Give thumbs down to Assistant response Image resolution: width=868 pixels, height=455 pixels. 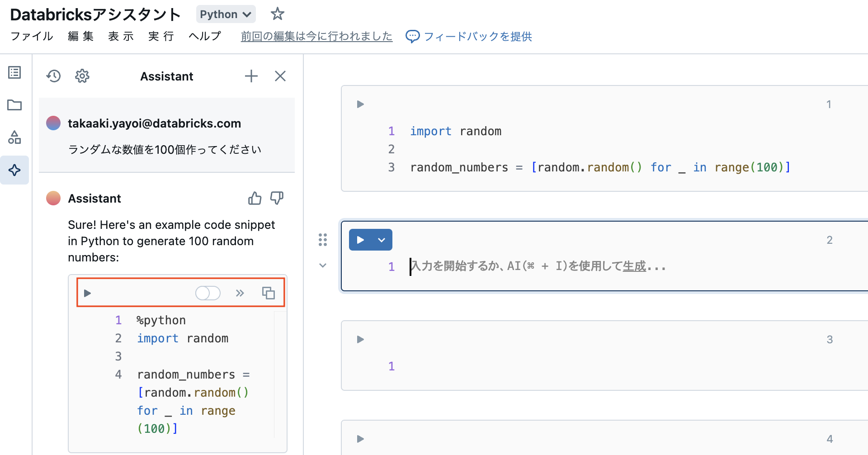[x=277, y=198]
